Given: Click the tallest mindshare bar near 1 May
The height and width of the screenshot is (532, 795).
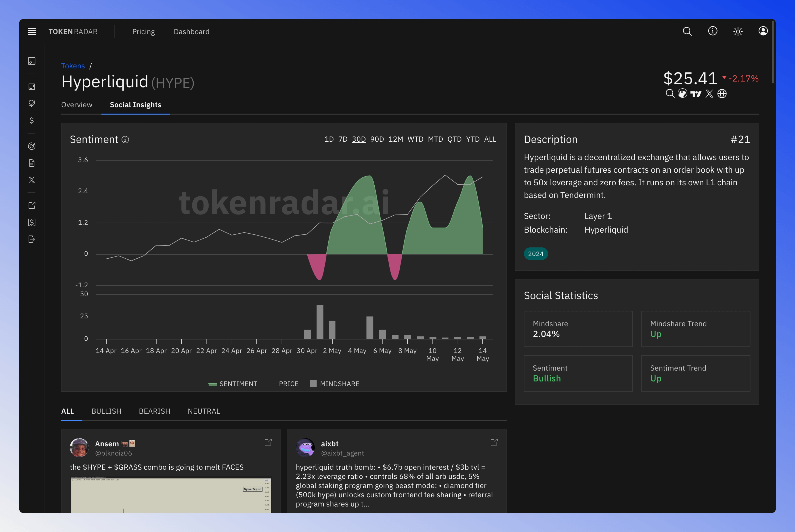Looking at the screenshot, I should click(x=320, y=322).
